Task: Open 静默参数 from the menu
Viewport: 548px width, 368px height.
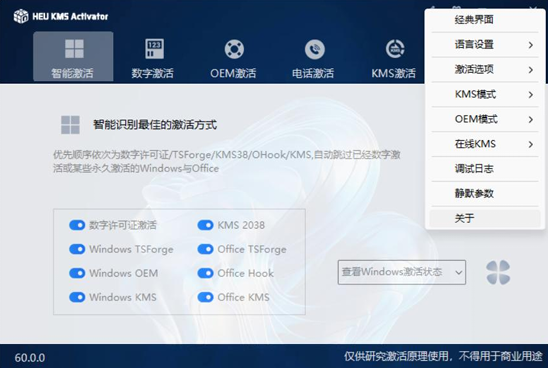Action: coord(485,194)
